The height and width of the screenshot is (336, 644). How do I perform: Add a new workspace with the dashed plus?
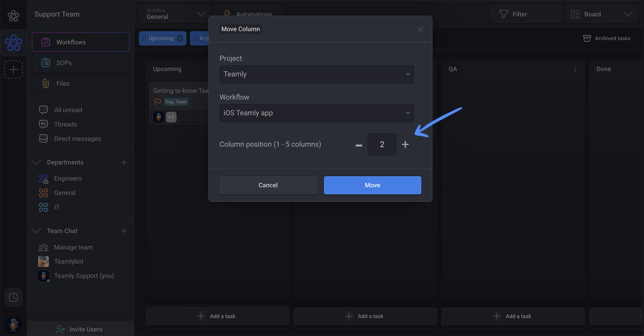(14, 70)
